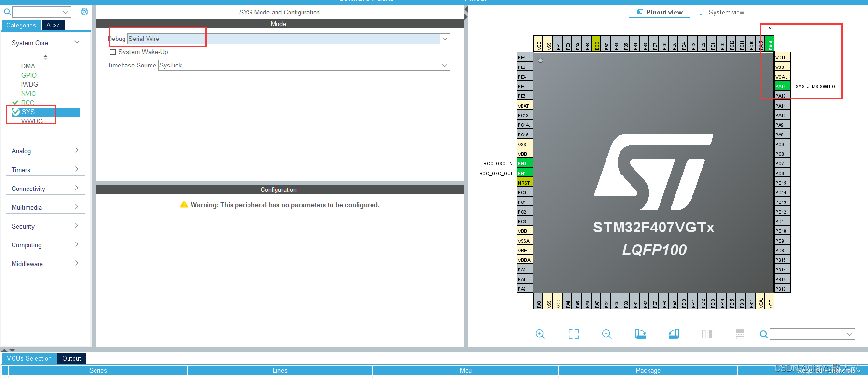Image resolution: width=868 pixels, height=378 pixels.
Task: Toggle the vertical split view icon
Action: (x=707, y=334)
